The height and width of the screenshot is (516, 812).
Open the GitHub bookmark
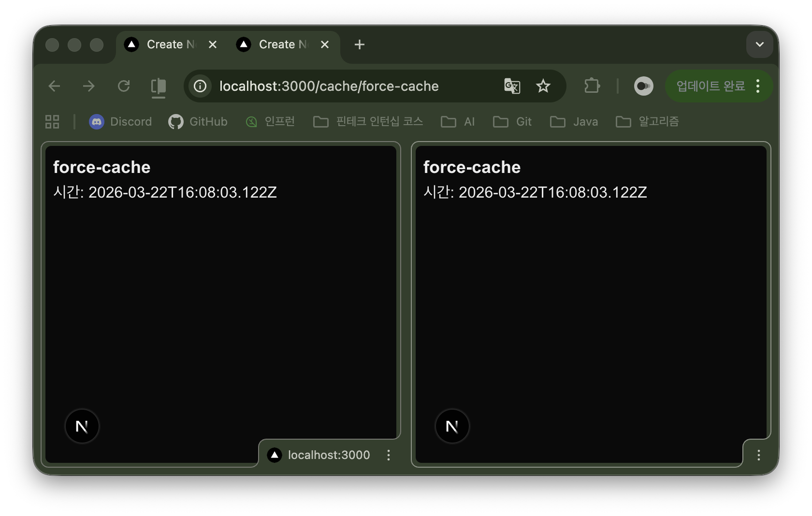(x=198, y=122)
